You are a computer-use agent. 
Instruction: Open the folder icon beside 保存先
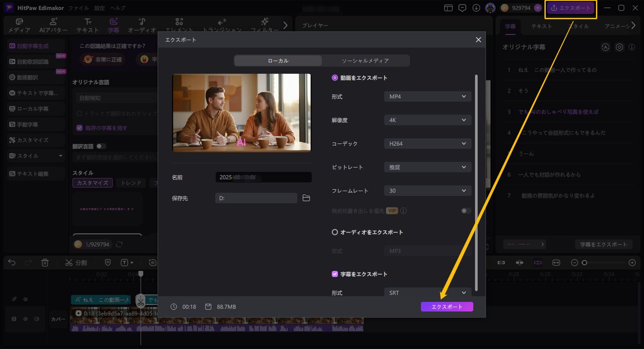(306, 198)
